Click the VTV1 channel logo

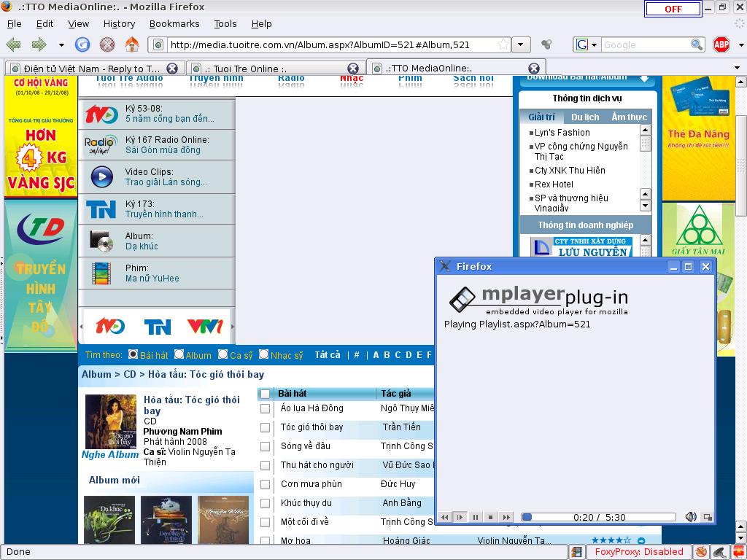click(205, 327)
